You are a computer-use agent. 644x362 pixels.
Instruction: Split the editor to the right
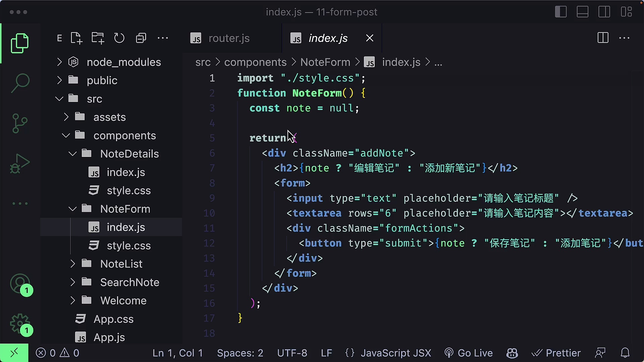click(x=603, y=38)
